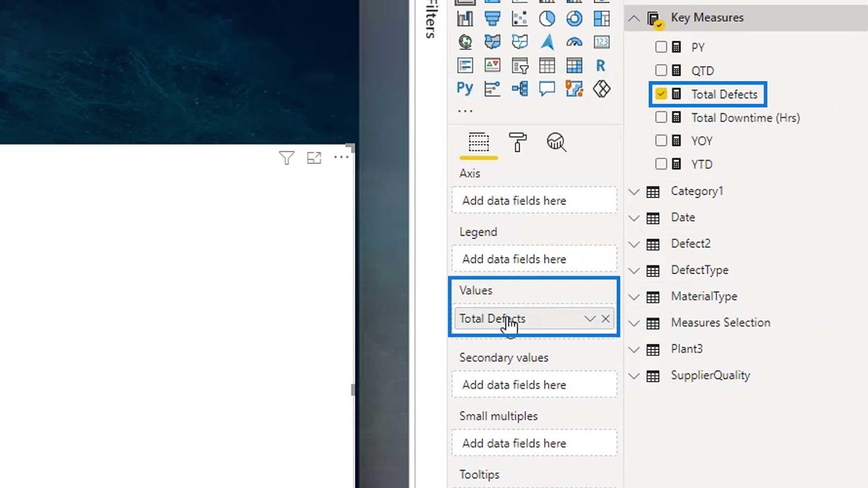
Task: Choose the R script visual icon
Action: click(x=601, y=65)
